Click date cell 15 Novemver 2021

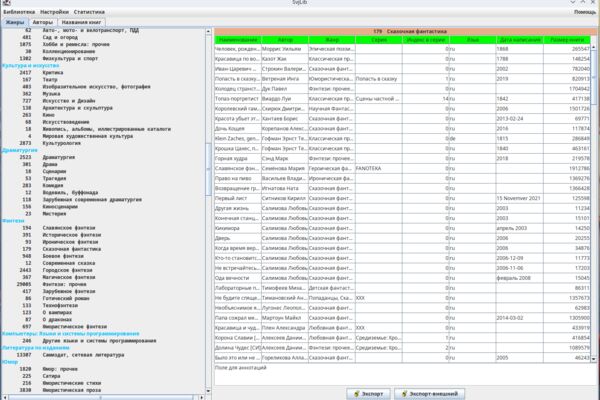pyautogui.click(x=520, y=198)
